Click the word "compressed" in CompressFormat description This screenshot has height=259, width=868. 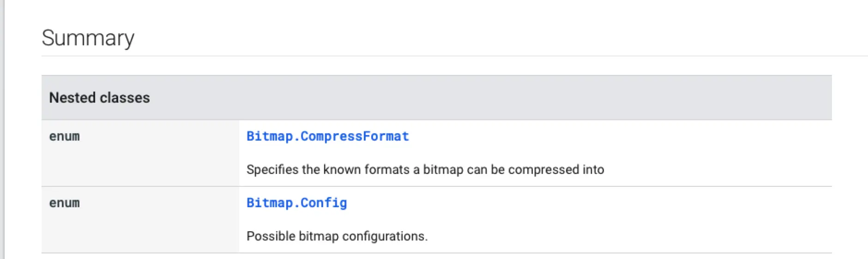pyautogui.click(x=543, y=170)
